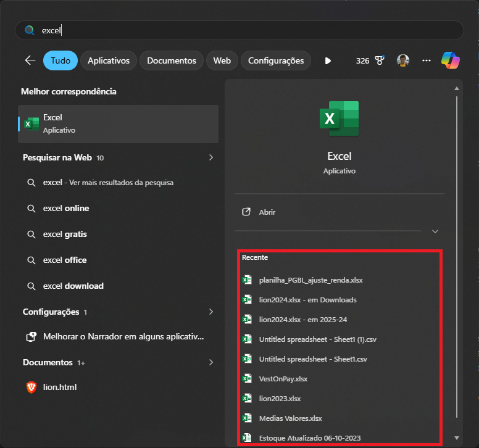The width and height of the screenshot is (479, 448).
Task: Open VestOnPay.xlsx recent file
Action: pyautogui.click(x=339, y=379)
